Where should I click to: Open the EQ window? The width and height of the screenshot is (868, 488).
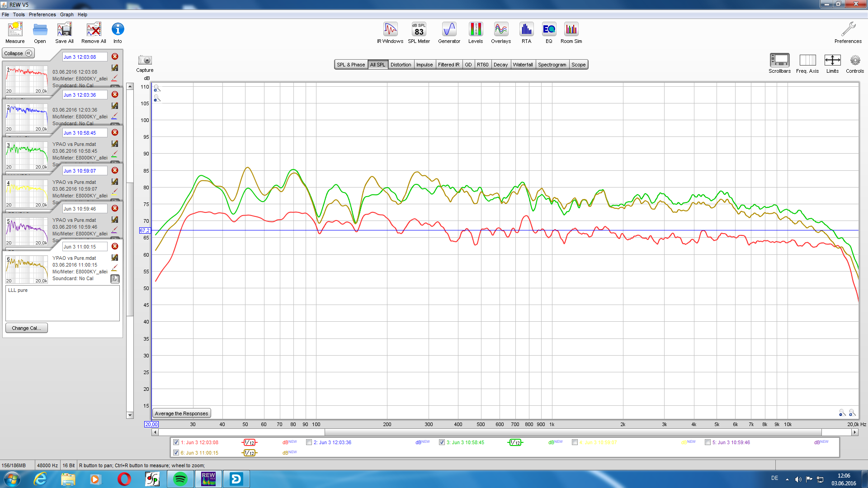click(549, 33)
